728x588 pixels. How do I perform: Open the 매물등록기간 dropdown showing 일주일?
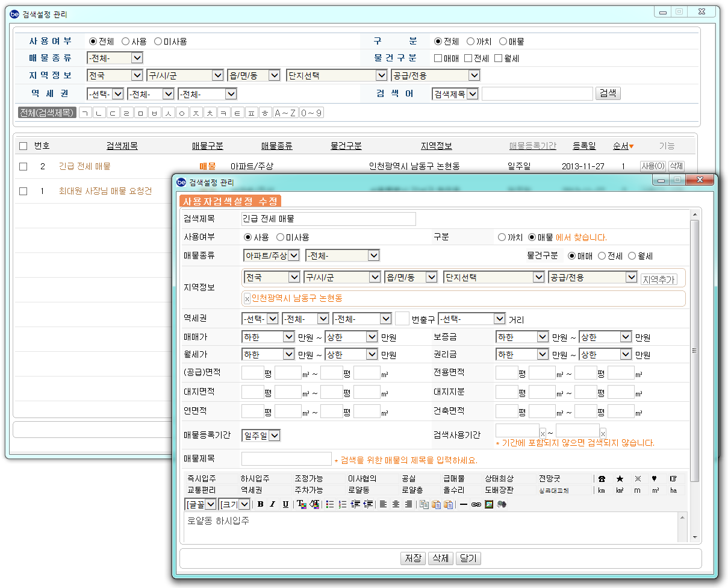coord(260,436)
